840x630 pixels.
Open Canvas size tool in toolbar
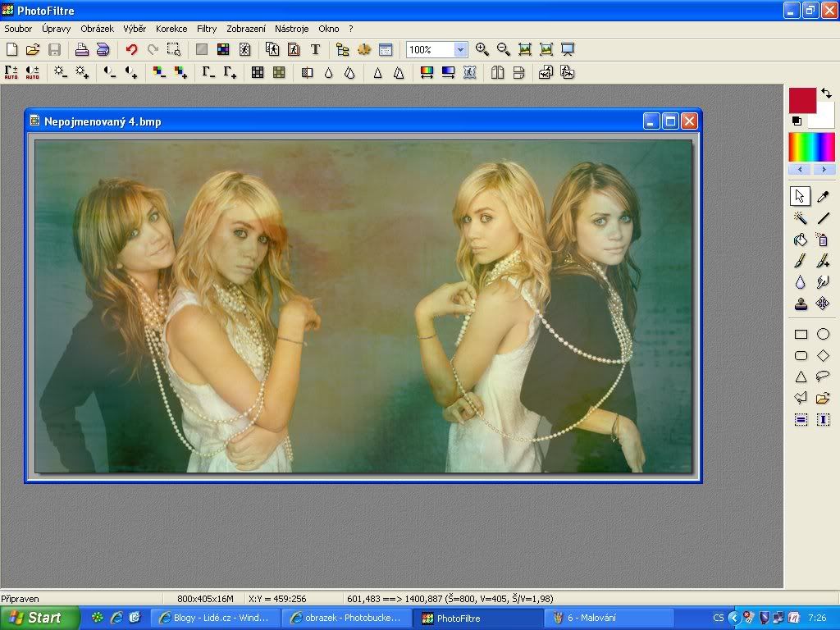294,50
